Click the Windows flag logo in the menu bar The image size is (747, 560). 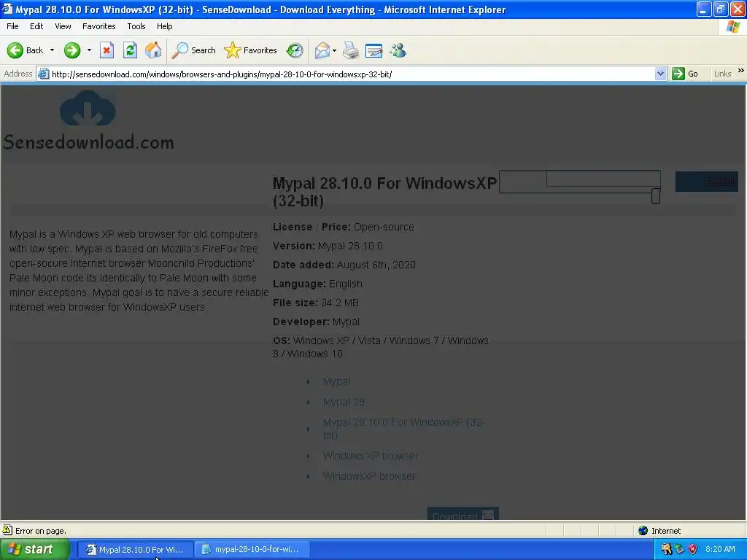(x=732, y=27)
